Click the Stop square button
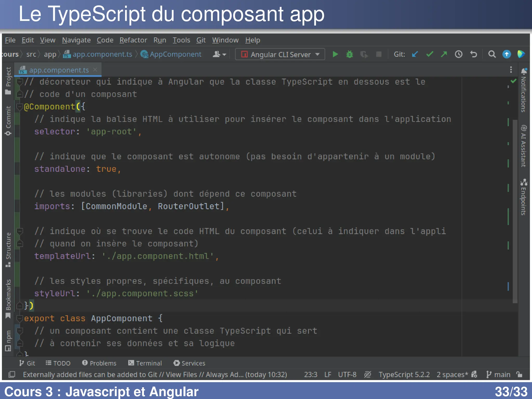 click(379, 54)
